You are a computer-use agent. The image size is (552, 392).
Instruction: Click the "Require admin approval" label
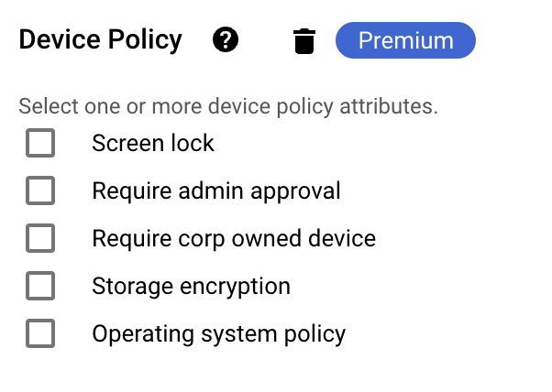pyautogui.click(x=216, y=191)
